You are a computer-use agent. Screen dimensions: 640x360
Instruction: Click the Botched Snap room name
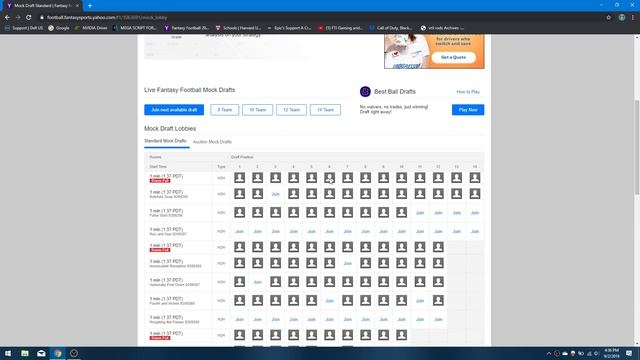point(169,197)
